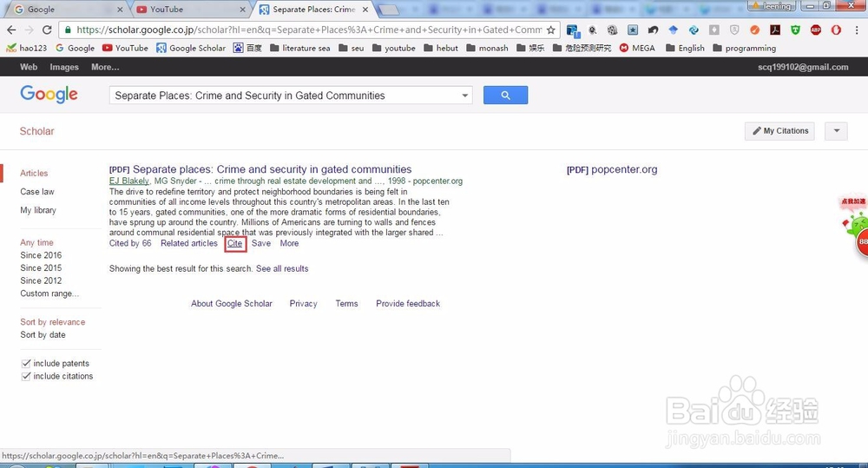Open the Adblock Plus (ABP) extension
The width and height of the screenshot is (868, 468).
pos(816,30)
